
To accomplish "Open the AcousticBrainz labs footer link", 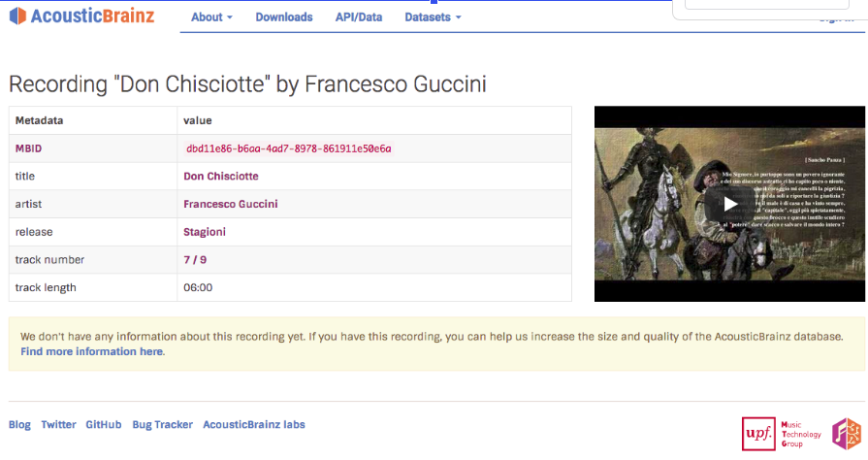I will pos(253,424).
